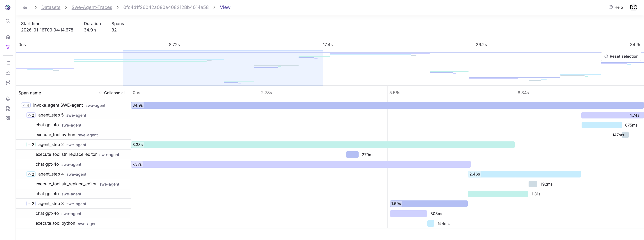Open the traces route icon in sidebar
This screenshot has height=240, width=644.
[8, 83]
